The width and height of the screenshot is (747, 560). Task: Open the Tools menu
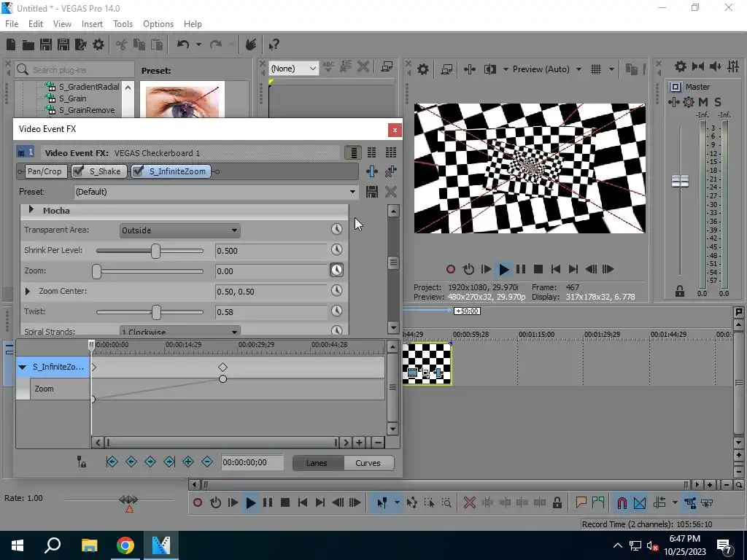(123, 24)
